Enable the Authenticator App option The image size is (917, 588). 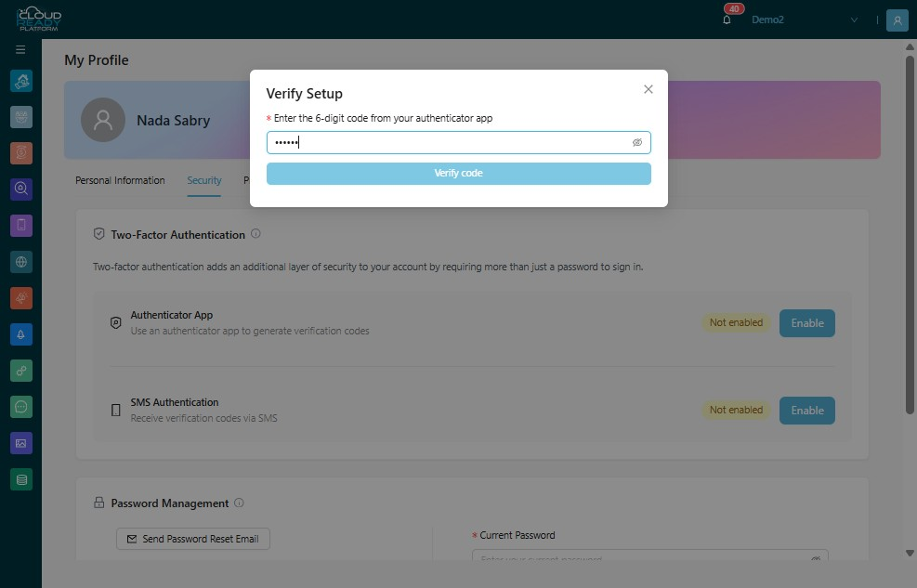[x=807, y=323]
